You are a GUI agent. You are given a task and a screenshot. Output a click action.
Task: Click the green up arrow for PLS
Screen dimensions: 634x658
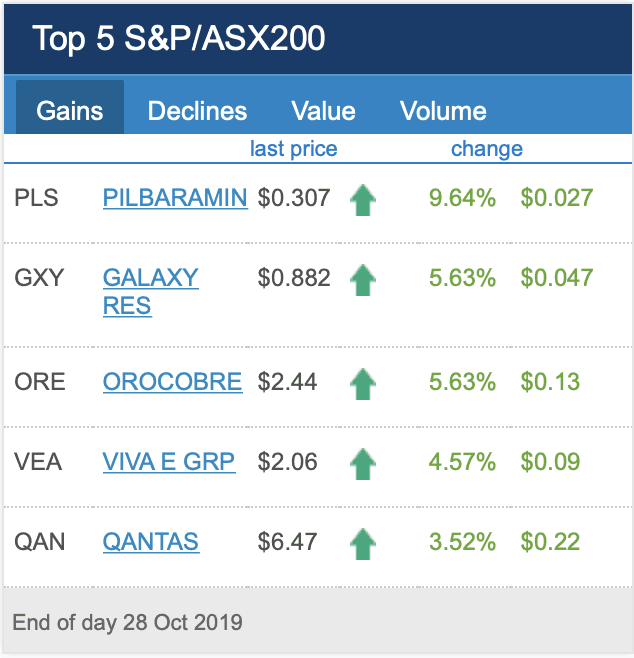[x=362, y=200]
